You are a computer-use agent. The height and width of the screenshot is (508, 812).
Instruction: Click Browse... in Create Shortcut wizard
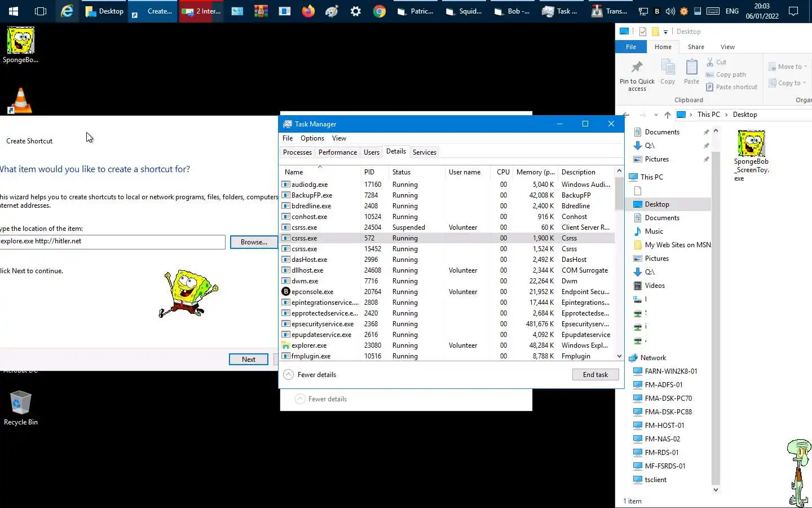tap(254, 242)
